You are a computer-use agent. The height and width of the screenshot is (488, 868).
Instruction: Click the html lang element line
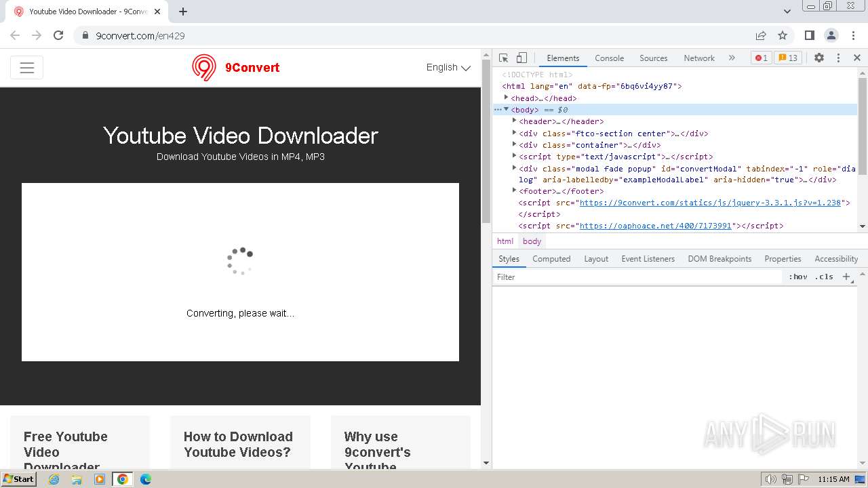tap(591, 87)
